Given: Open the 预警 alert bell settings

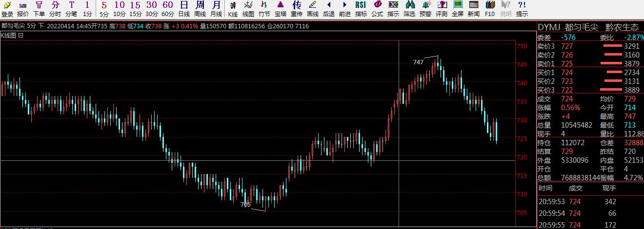Looking at the screenshot, I should pos(425,9).
